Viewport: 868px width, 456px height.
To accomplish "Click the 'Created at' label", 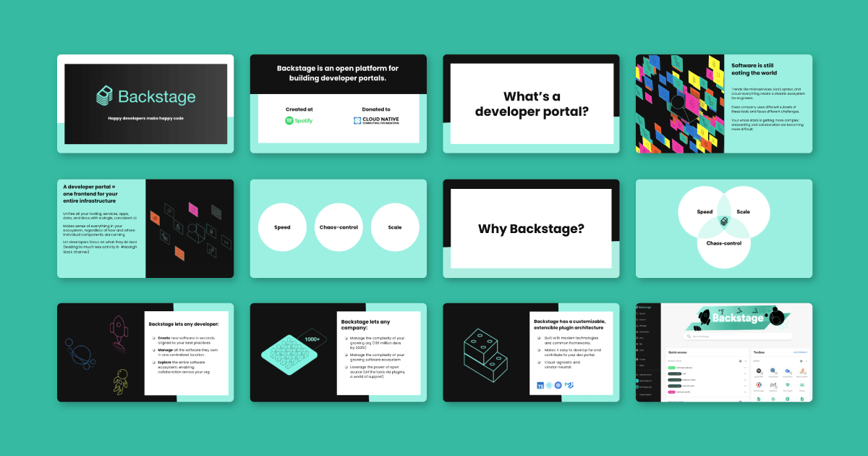I will (x=299, y=109).
